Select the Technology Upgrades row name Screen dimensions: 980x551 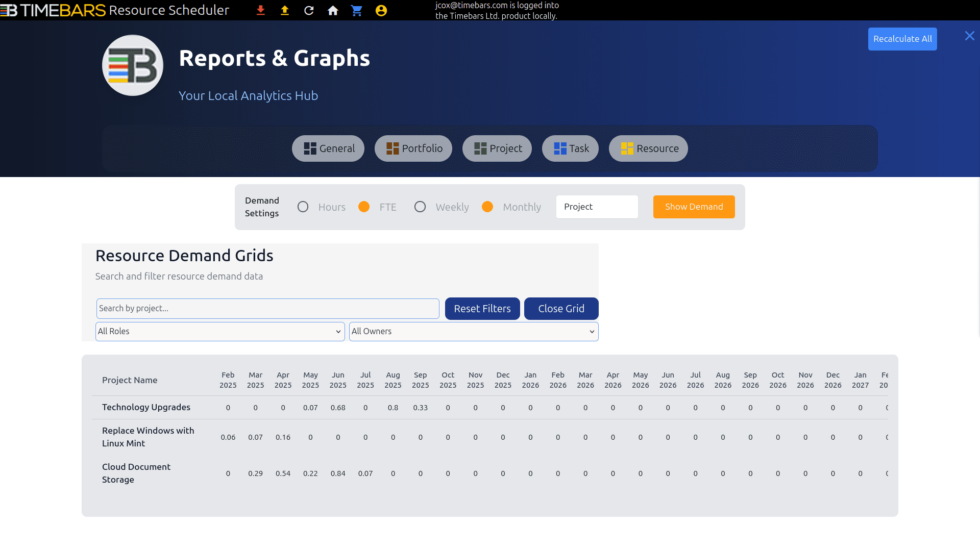tap(146, 407)
